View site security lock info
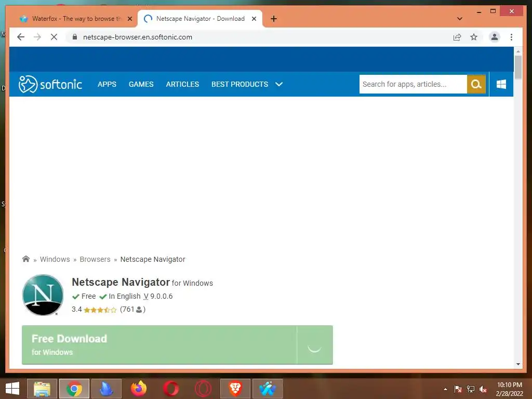Viewport: 532px width, 399px height. [75, 37]
